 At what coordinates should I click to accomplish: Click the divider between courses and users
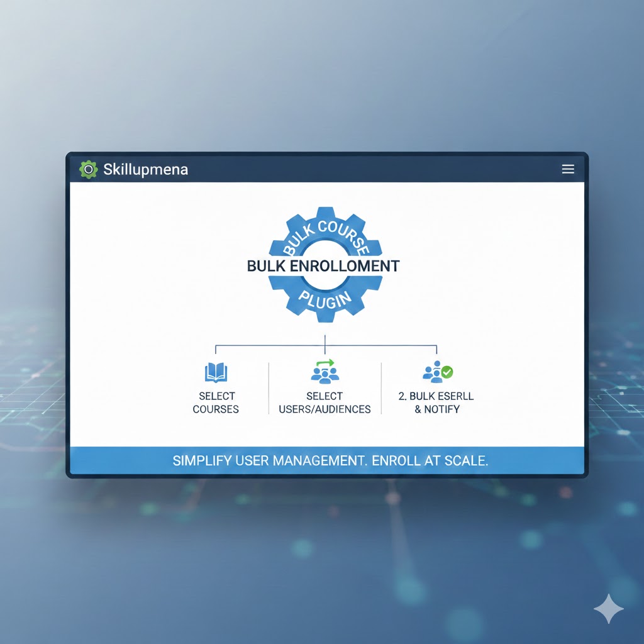[269, 389]
